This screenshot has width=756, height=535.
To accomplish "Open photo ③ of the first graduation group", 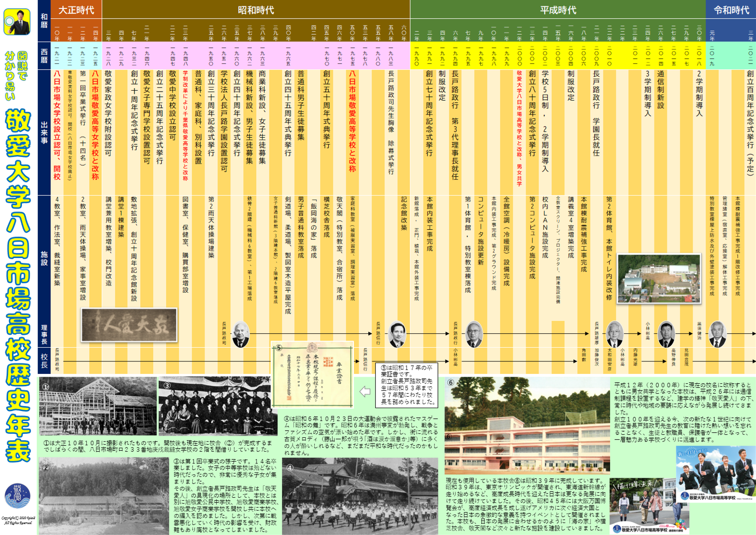I will point(217,407).
